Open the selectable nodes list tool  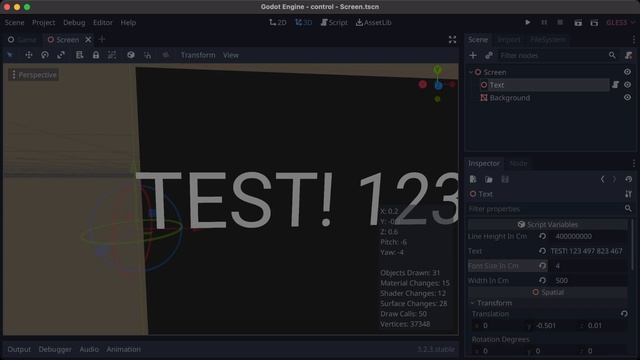pyautogui.click(x=80, y=55)
